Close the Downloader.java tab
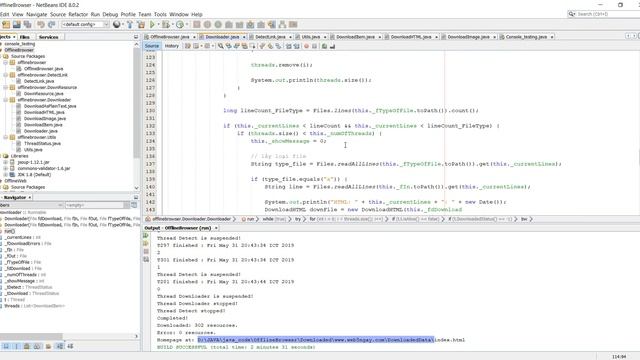The image size is (640, 360). [244, 37]
